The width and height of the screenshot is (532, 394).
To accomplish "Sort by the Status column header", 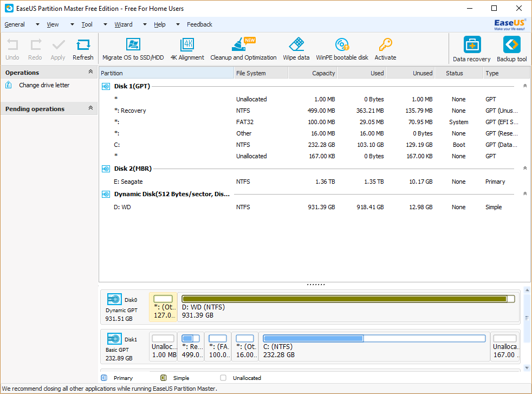I will click(459, 73).
